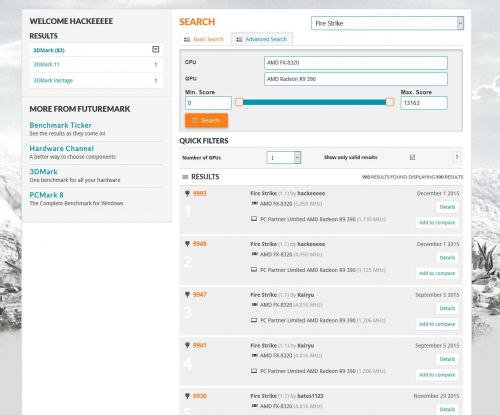Click the CPU chip icon in the 9941 result

(x=254, y=355)
